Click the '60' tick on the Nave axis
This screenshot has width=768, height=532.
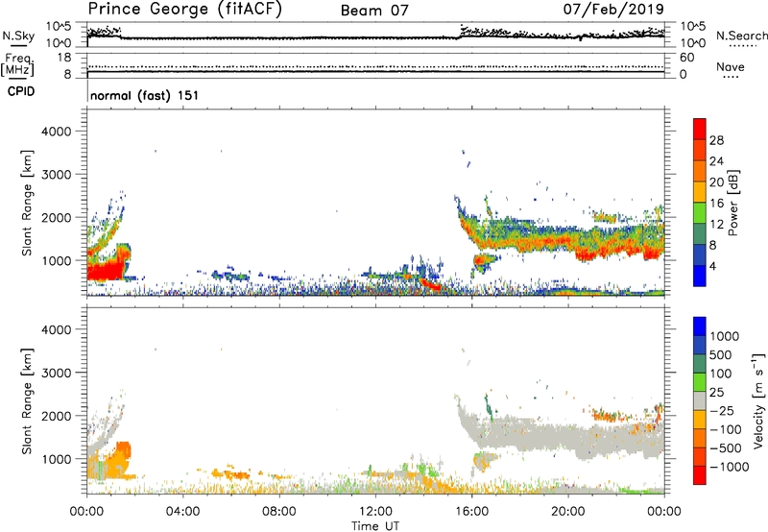coord(686,58)
